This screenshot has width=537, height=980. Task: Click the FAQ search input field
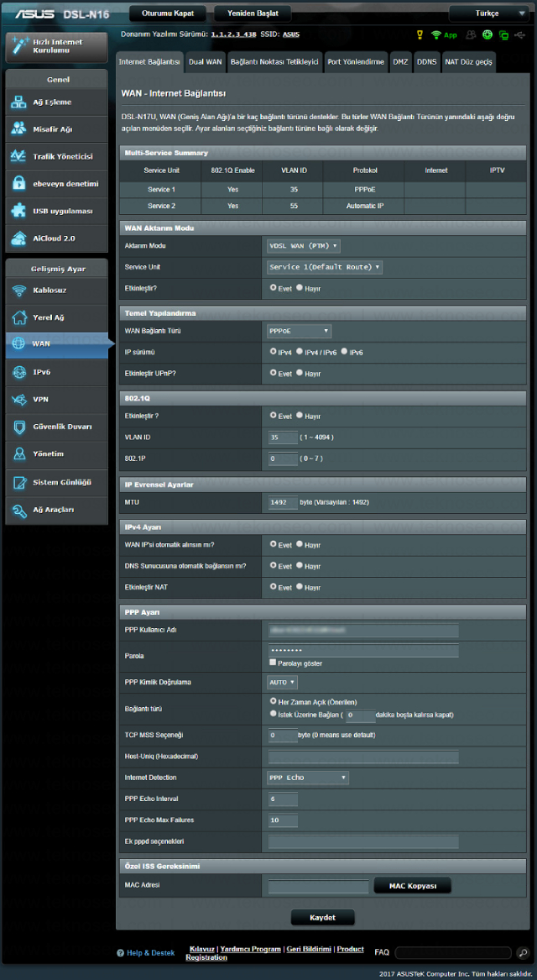[454, 952]
